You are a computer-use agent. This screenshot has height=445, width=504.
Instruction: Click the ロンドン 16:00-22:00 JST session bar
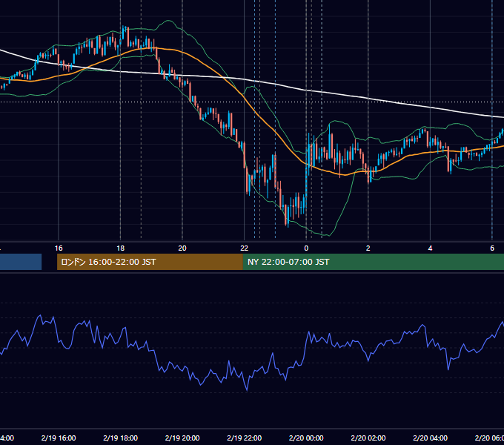coord(150,262)
